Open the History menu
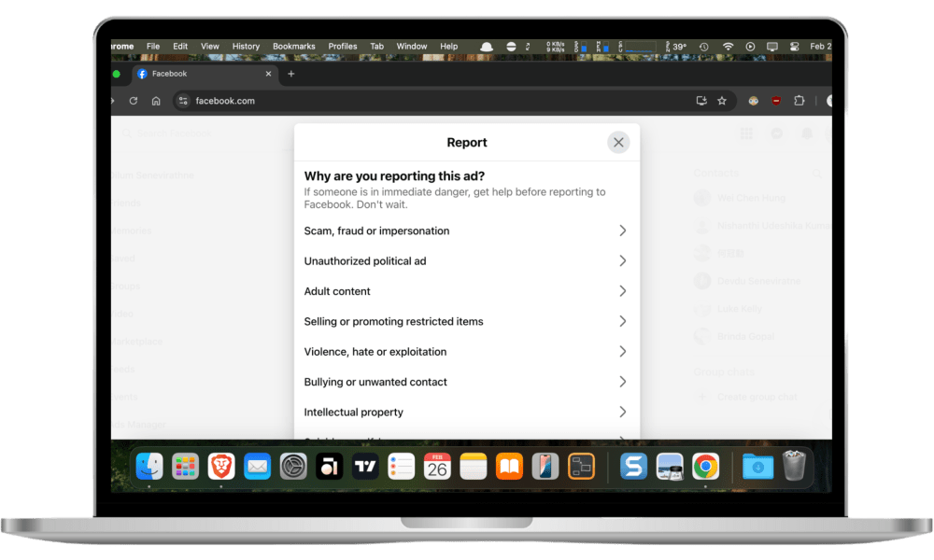Image resolution: width=934 pixels, height=560 pixels. 246,47
